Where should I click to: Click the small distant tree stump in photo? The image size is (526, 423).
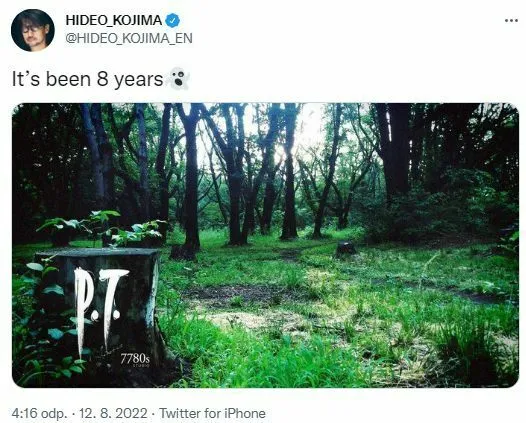(346, 249)
